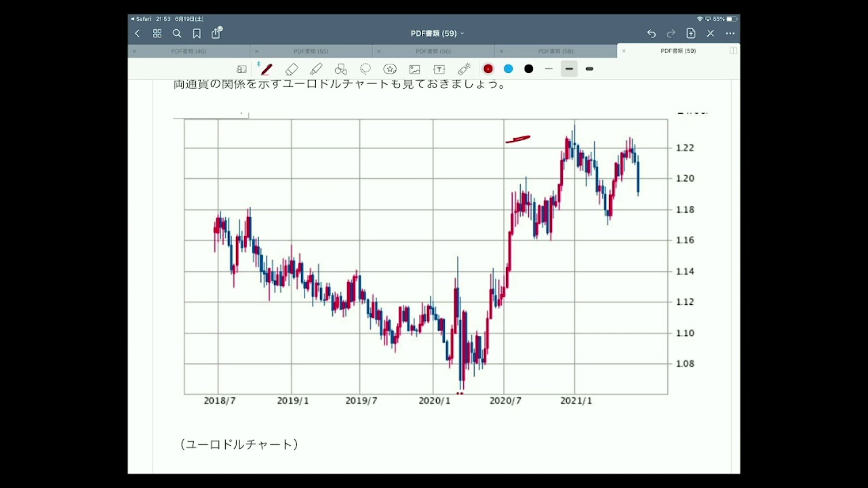868x488 pixels.
Task: Select the thinnest stroke width
Action: 549,69
